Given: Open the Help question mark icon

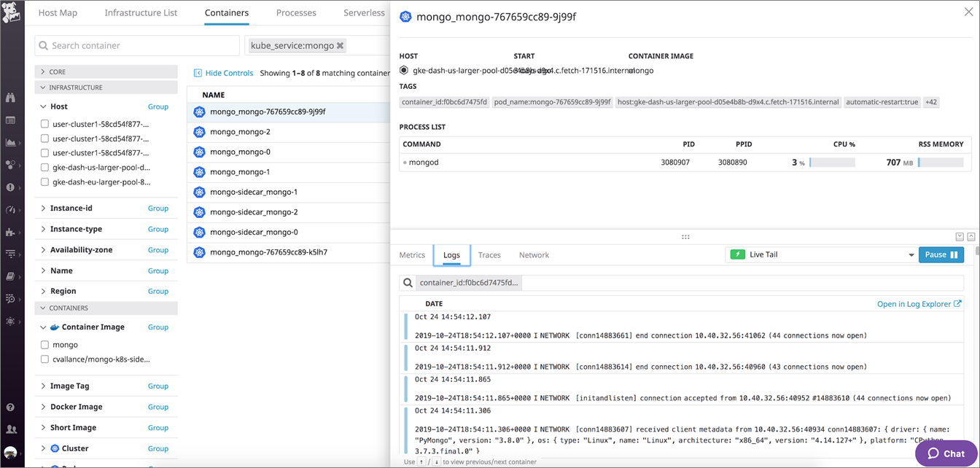Looking at the screenshot, I should point(11,407).
